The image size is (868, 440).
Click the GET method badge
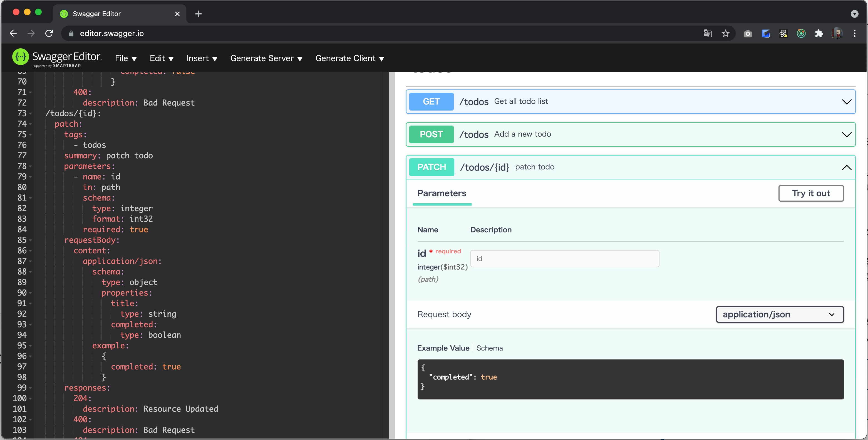click(431, 101)
